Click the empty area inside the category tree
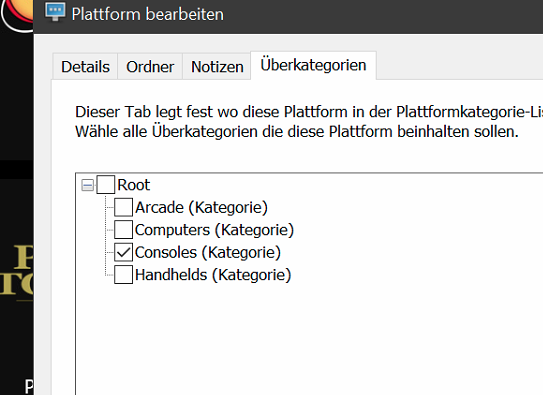The height and width of the screenshot is (395, 543). pyautogui.click(x=308, y=339)
